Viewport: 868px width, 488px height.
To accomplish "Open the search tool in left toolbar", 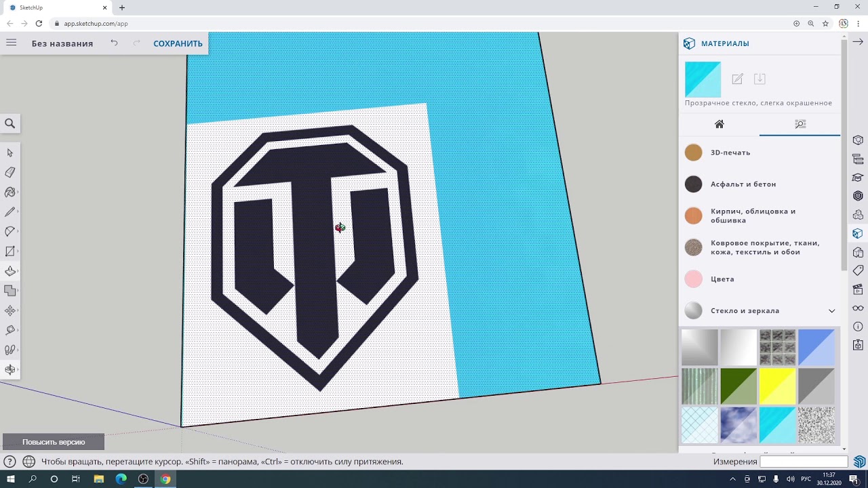I will tap(10, 123).
